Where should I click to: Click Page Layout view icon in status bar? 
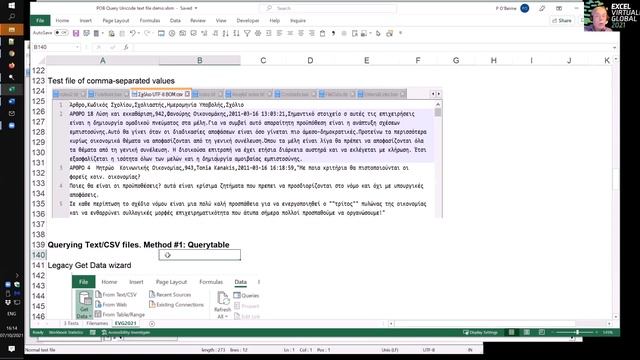click(527, 332)
